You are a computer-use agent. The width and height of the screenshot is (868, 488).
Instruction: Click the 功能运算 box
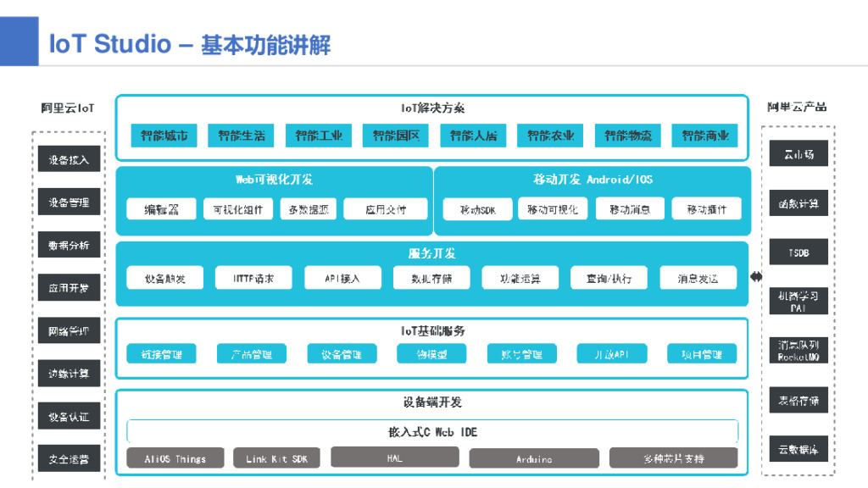point(520,278)
